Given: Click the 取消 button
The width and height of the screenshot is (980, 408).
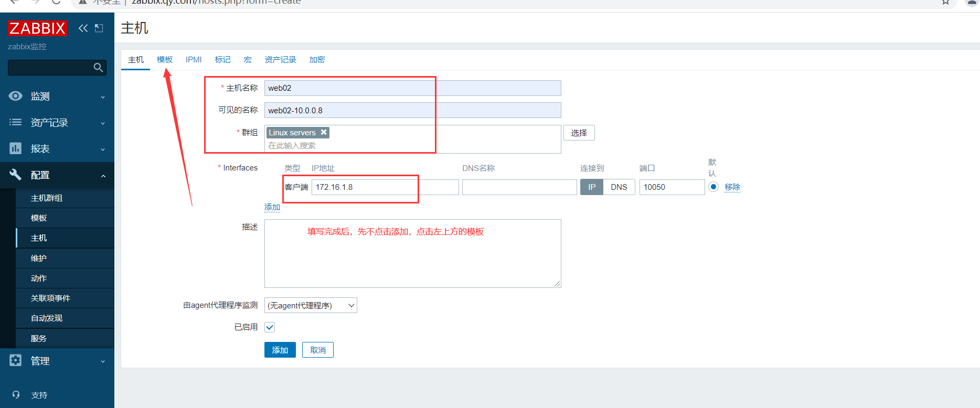Looking at the screenshot, I should pos(318,350).
